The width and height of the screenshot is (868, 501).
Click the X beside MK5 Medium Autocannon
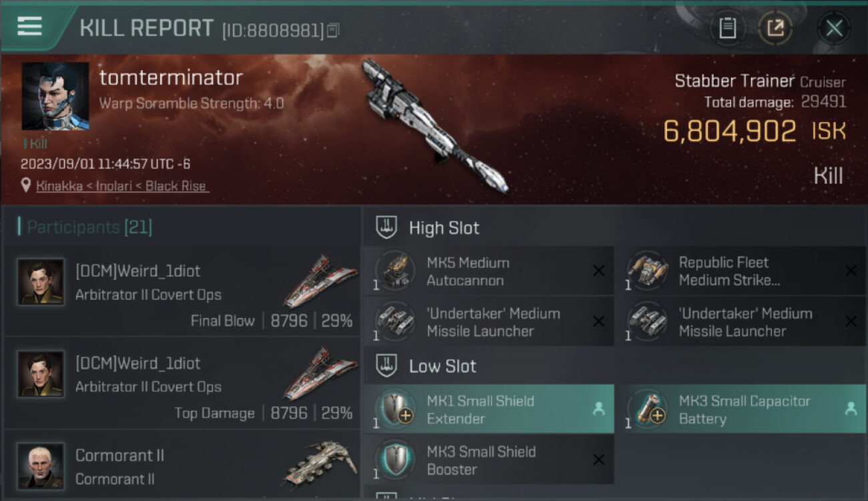click(599, 271)
